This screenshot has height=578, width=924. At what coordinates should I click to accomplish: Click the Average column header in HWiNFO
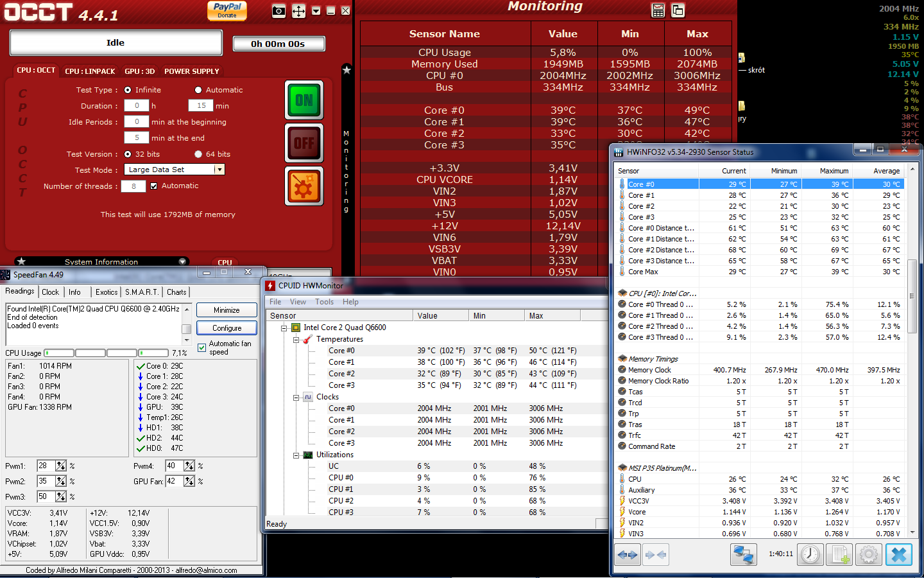pyautogui.click(x=878, y=171)
